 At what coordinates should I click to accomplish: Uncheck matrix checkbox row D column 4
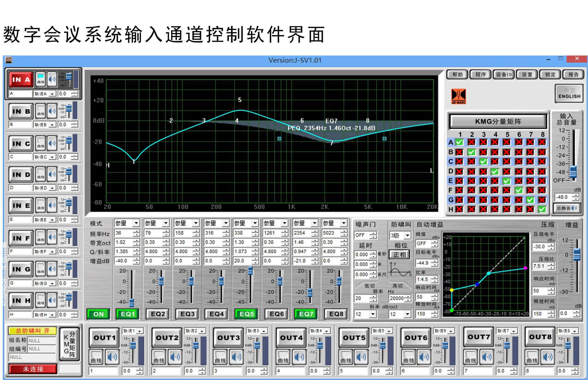[495, 171]
